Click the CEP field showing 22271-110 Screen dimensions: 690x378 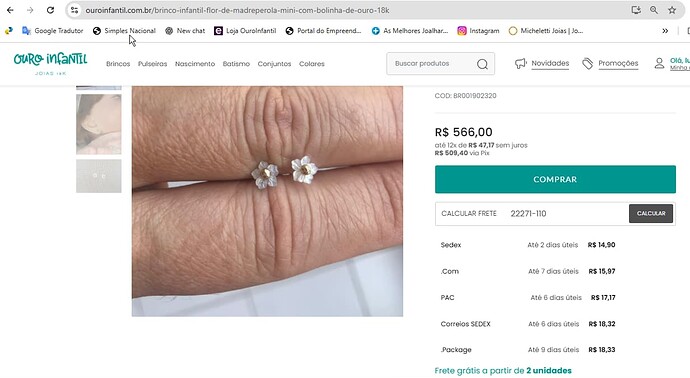point(567,213)
